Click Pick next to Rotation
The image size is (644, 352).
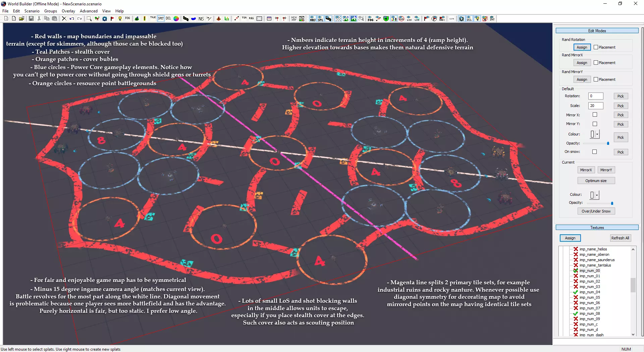coord(621,96)
